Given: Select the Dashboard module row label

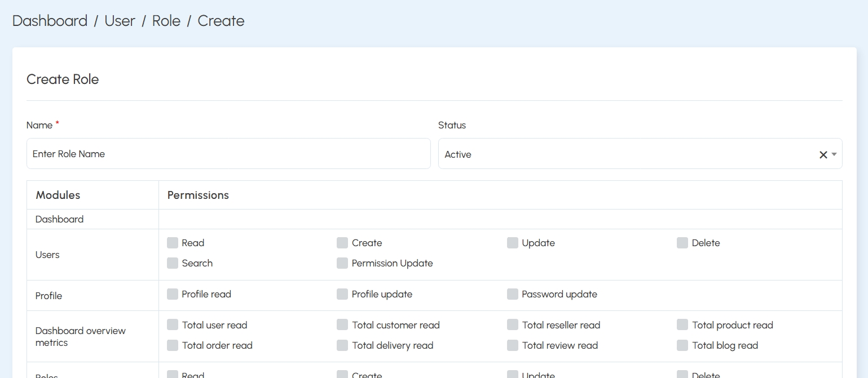Looking at the screenshot, I should (59, 219).
